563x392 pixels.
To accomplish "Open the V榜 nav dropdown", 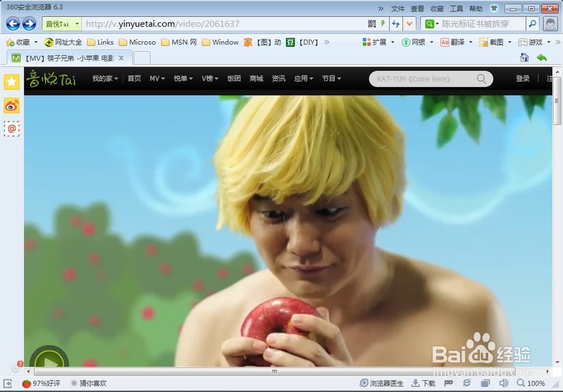I will (210, 78).
